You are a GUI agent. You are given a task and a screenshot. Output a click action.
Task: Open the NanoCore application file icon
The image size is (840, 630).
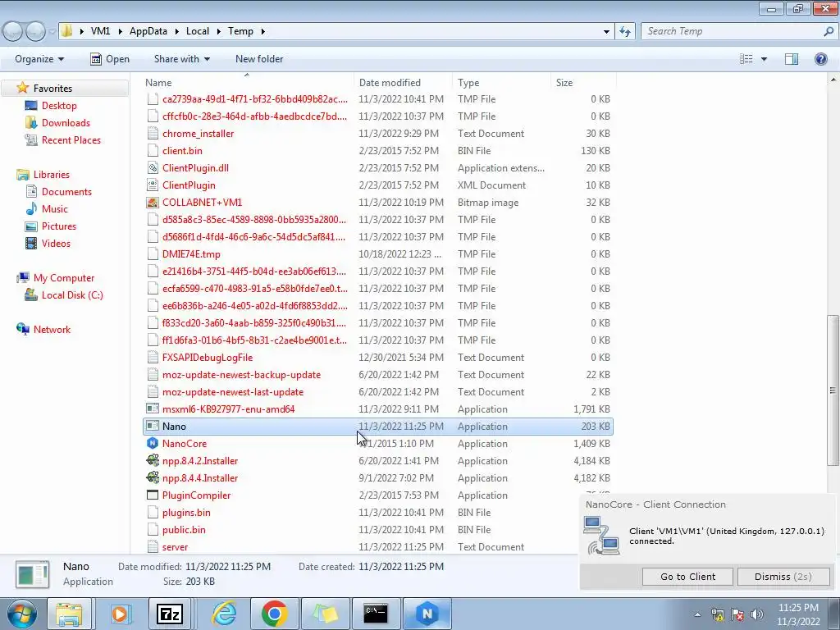(x=153, y=444)
